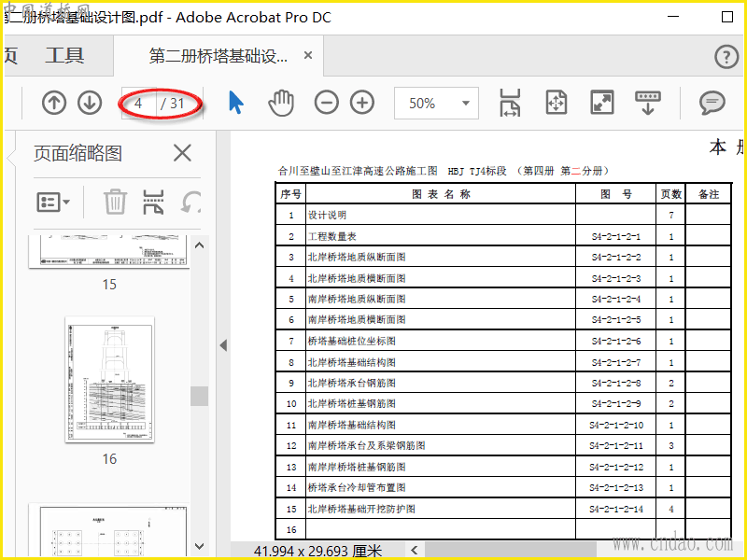
Task: Select the arrow selection tool
Action: [236, 103]
